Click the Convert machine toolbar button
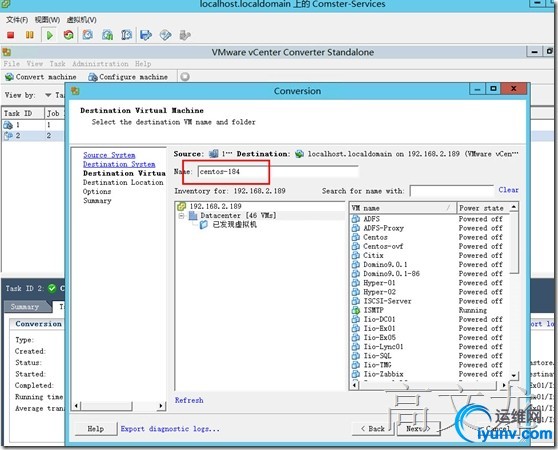The width and height of the screenshot is (558, 450). tap(41, 77)
